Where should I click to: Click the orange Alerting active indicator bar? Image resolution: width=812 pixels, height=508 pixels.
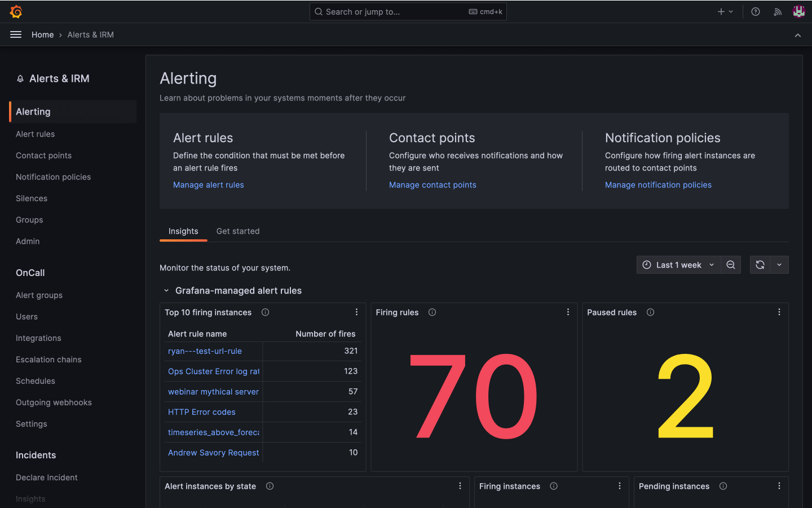click(x=9, y=111)
